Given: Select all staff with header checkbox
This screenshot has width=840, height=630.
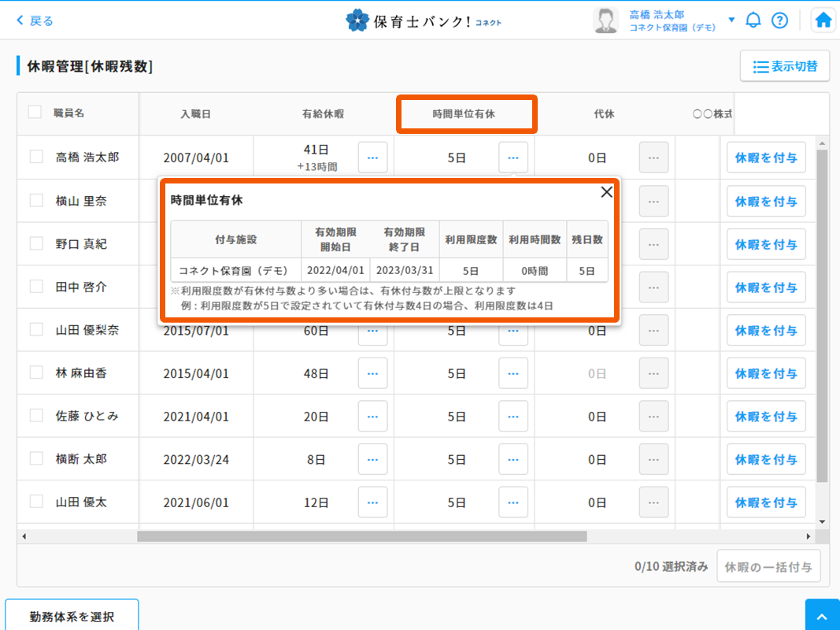Looking at the screenshot, I should pyautogui.click(x=35, y=113).
